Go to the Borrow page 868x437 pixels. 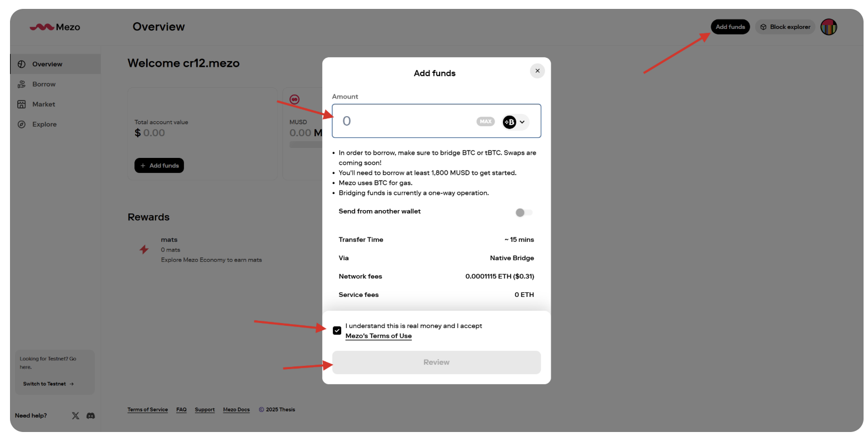pos(43,85)
